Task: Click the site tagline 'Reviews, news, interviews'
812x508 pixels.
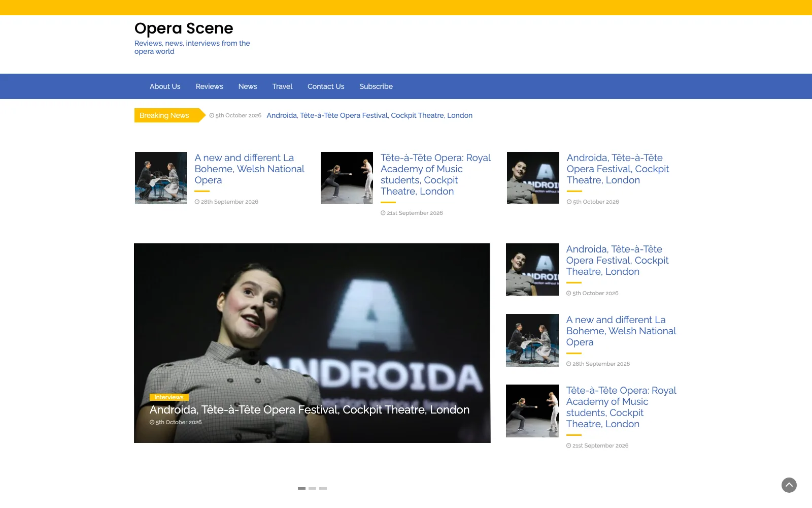Action: tap(192, 47)
